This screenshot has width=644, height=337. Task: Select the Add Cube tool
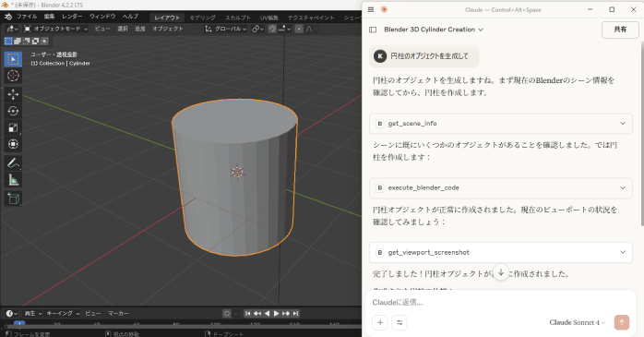(x=13, y=199)
